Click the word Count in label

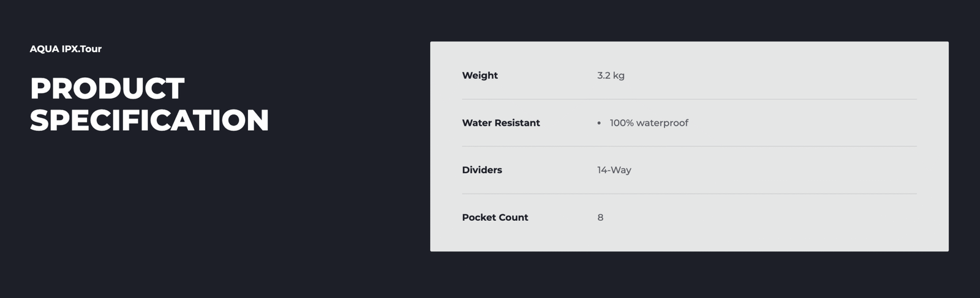tap(513, 217)
